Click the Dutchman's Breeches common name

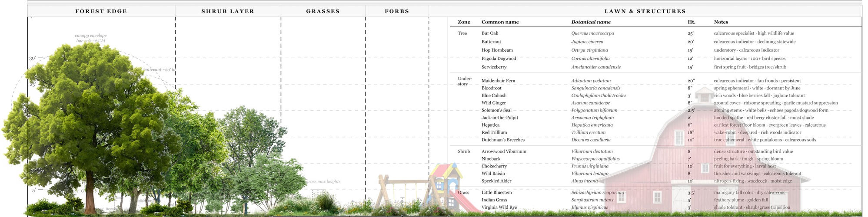click(x=503, y=140)
